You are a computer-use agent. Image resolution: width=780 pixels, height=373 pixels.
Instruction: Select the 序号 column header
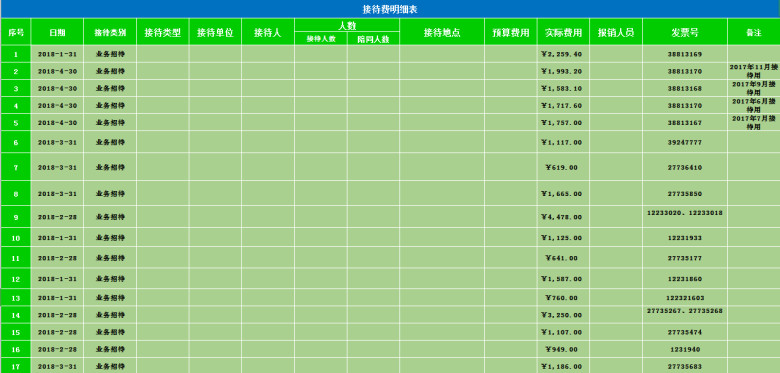click(16, 32)
